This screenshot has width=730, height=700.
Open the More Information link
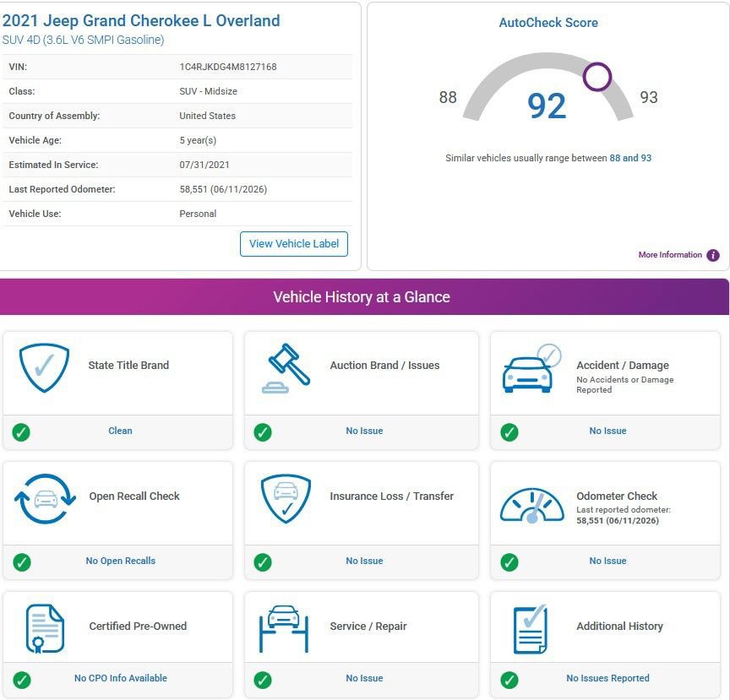pos(670,255)
